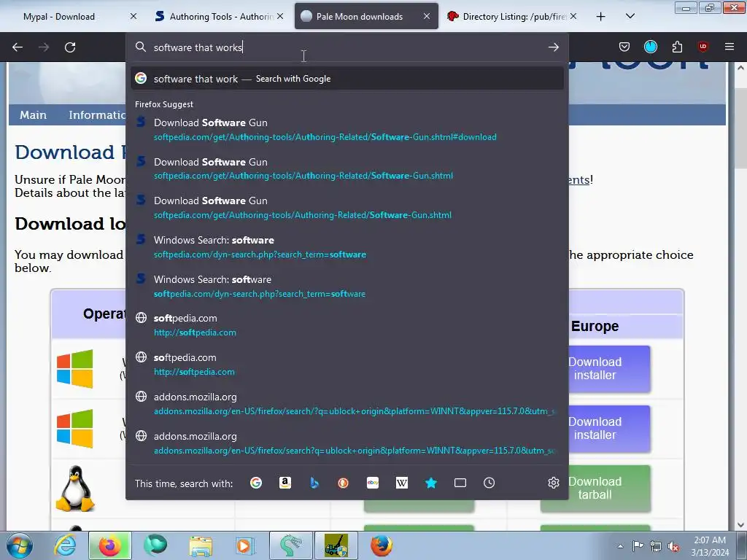Show hidden system tray icons arrow

[x=620, y=546]
